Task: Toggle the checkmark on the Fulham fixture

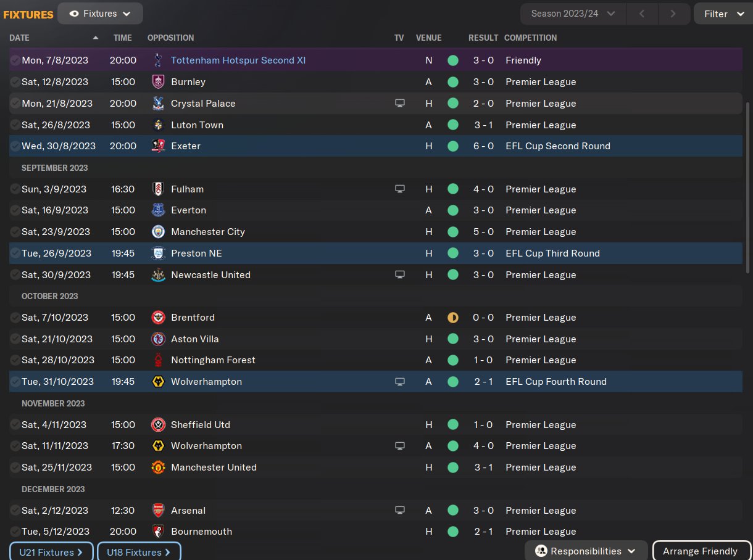Action: [x=15, y=189]
